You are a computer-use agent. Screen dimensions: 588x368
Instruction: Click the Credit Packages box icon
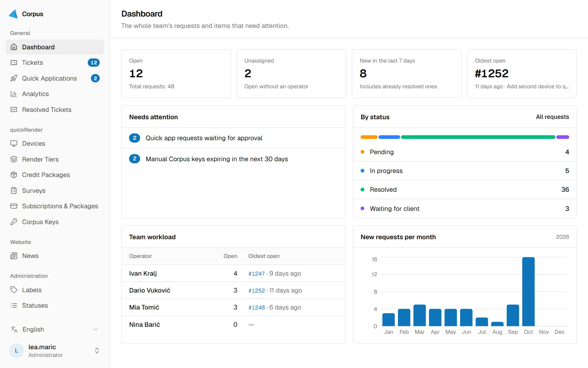point(14,175)
